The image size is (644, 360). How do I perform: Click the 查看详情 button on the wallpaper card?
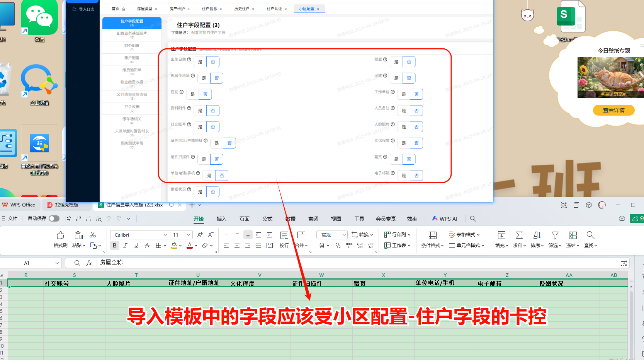pos(613,110)
